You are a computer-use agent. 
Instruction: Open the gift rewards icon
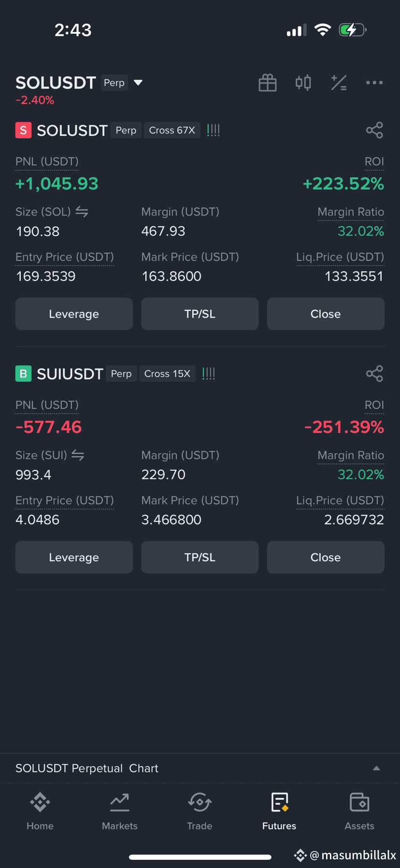(267, 83)
